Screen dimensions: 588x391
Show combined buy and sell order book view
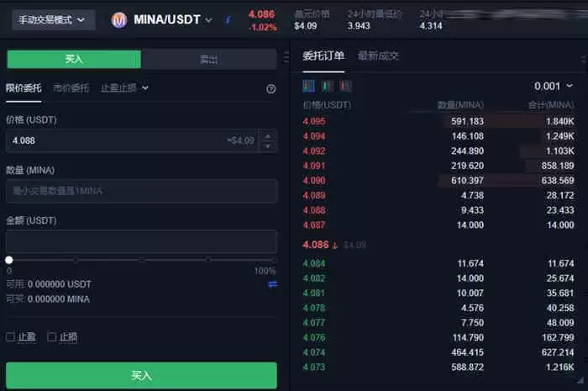[x=308, y=86]
